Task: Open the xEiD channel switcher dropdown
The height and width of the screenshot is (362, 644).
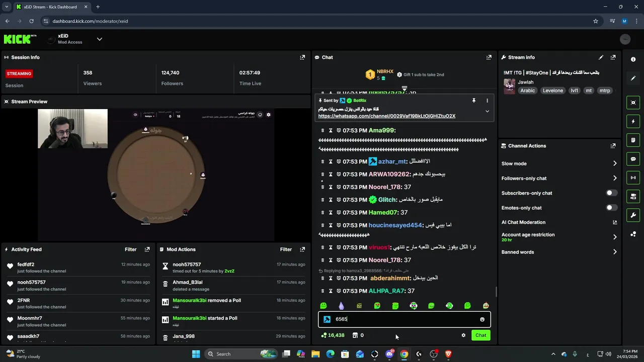Action: pyautogui.click(x=99, y=39)
